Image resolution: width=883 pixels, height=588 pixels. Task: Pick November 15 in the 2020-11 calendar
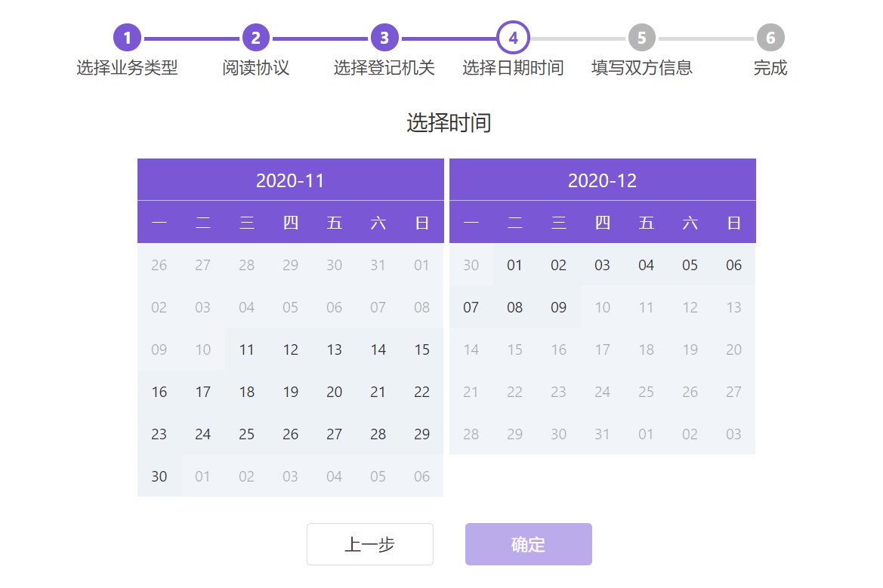(x=421, y=349)
